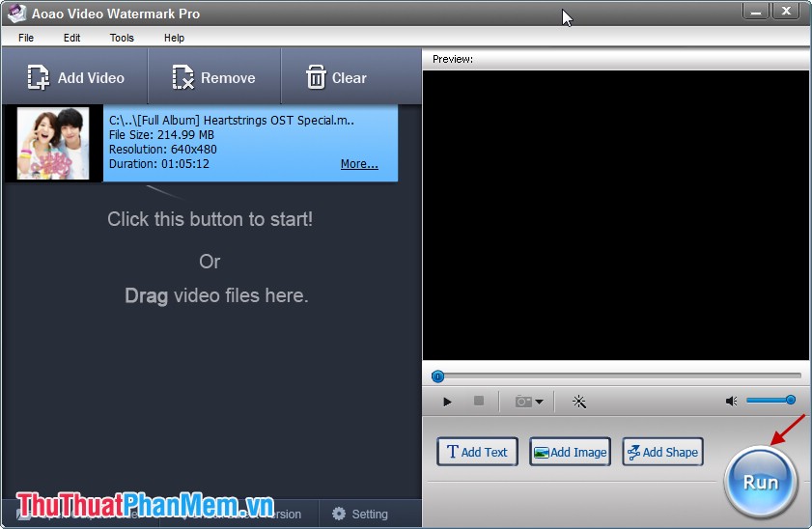Click the Aoao app icon in title bar
This screenshot has height=529, width=812.
(x=16, y=14)
